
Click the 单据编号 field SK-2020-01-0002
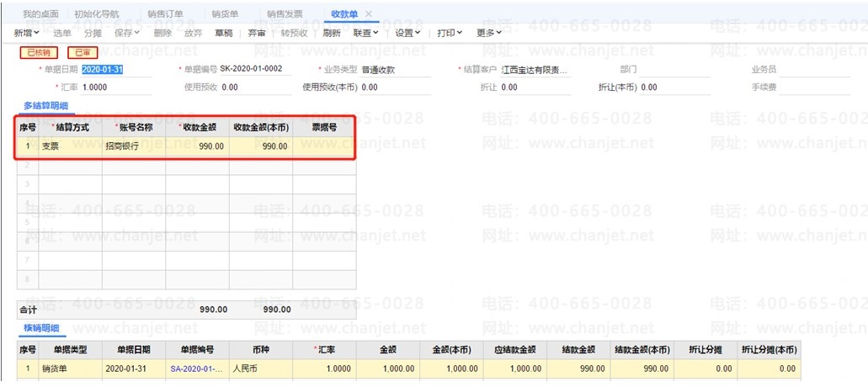[x=255, y=69]
